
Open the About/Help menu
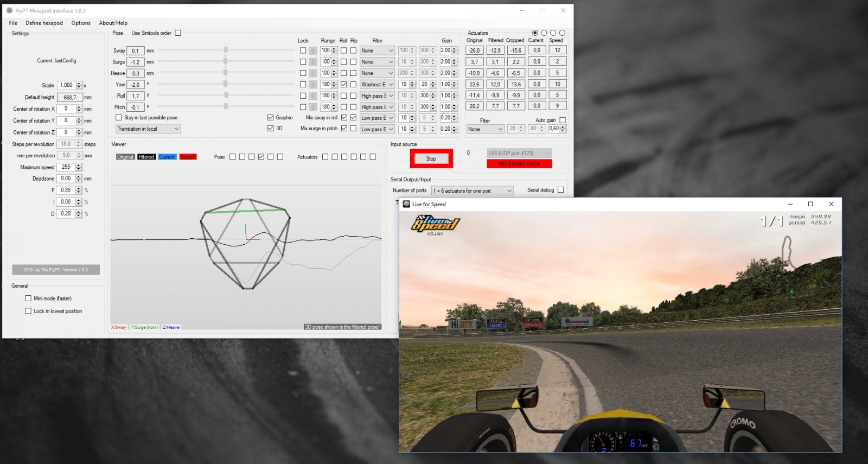[x=113, y=23]
